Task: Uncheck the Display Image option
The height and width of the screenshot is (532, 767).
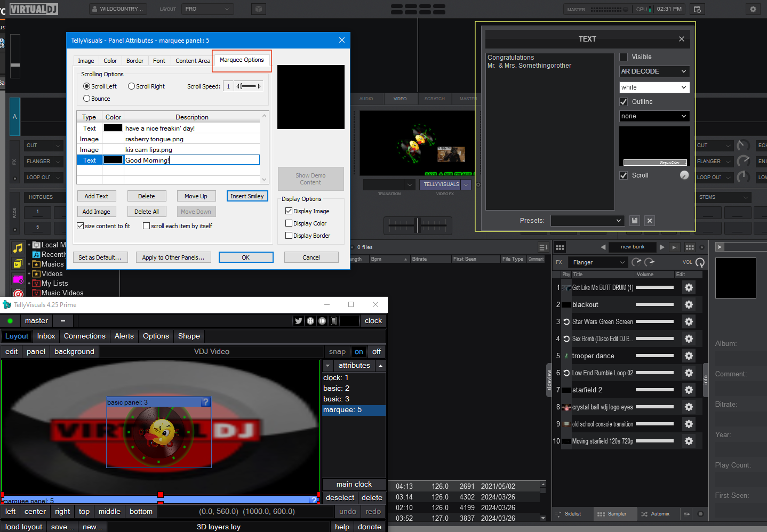Action: pyautogui.click(x=289, y=211)
